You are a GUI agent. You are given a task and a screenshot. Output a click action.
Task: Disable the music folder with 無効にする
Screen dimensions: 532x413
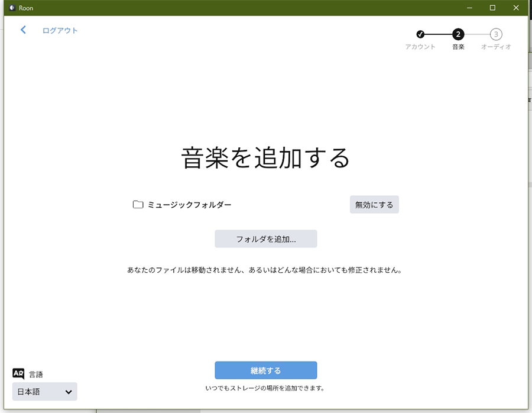click(x=374, y=205)
